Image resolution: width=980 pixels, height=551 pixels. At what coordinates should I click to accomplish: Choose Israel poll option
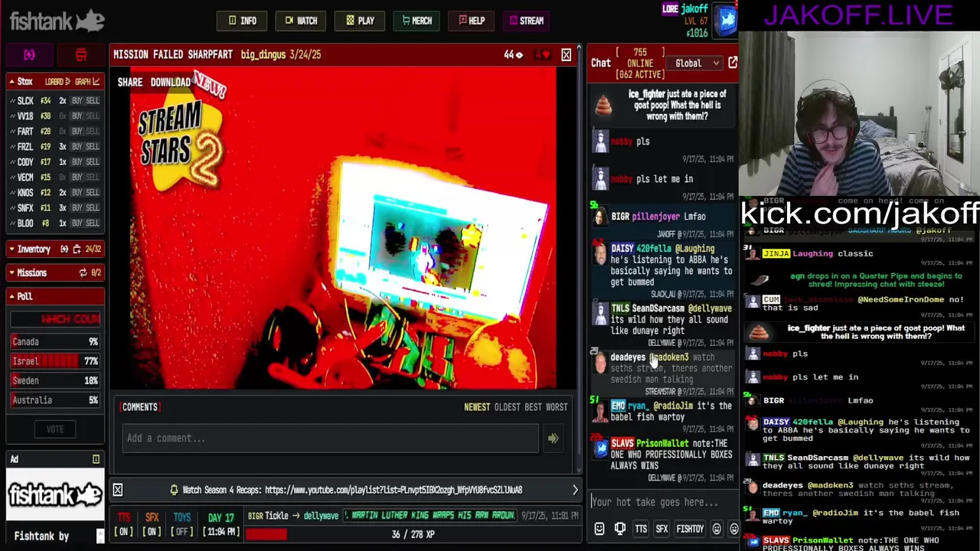(55, 361)
